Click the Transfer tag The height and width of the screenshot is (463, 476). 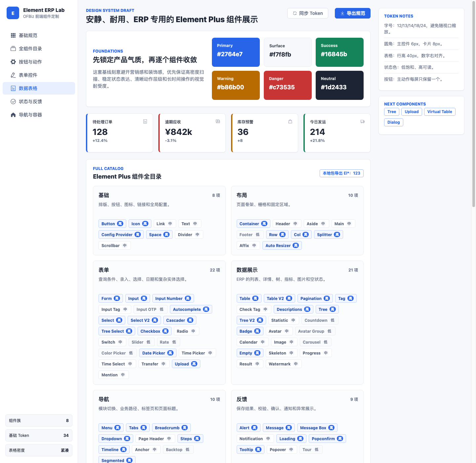pos(154,364)
